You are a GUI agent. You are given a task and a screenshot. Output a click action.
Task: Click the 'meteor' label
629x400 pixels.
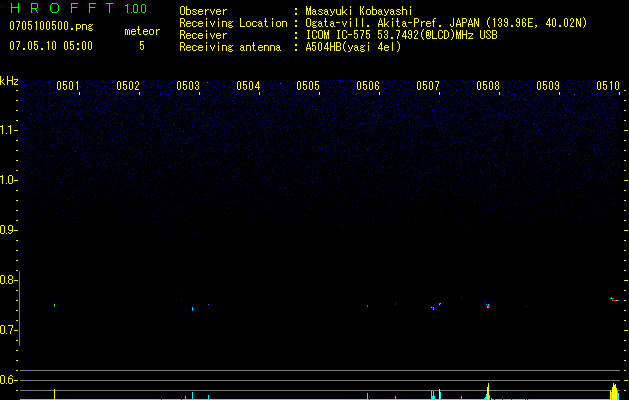click(142, 31)
